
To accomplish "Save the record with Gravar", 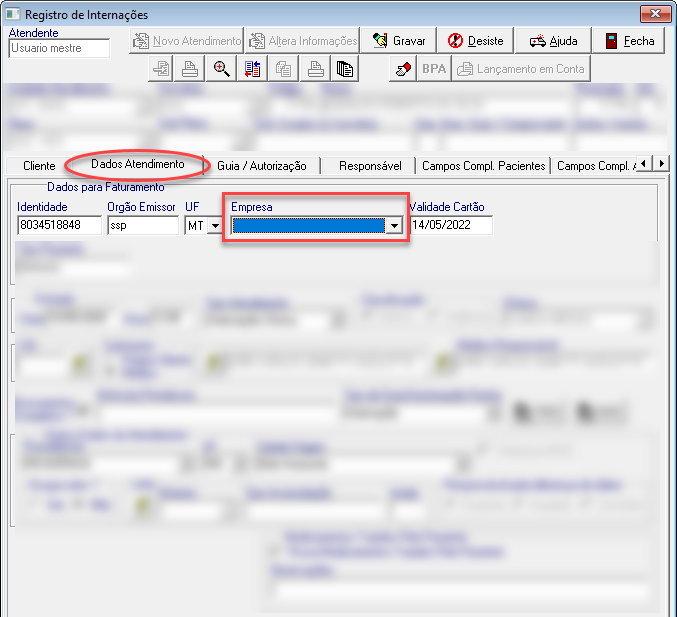I will [x=398, y=41].
